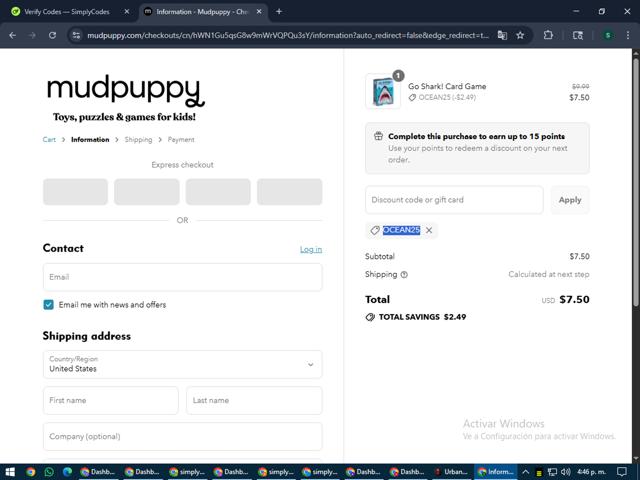Open the side panel search icon

tap(578, 36)
